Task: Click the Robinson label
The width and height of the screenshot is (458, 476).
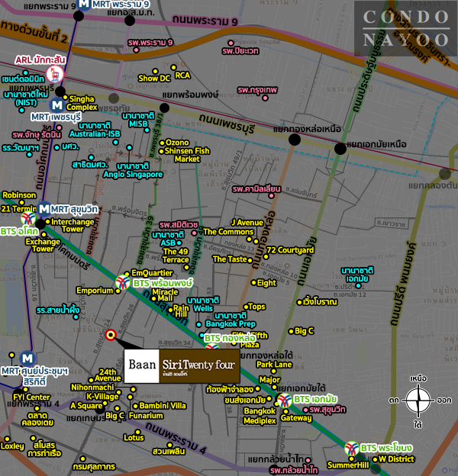Action: pos(19,195)
